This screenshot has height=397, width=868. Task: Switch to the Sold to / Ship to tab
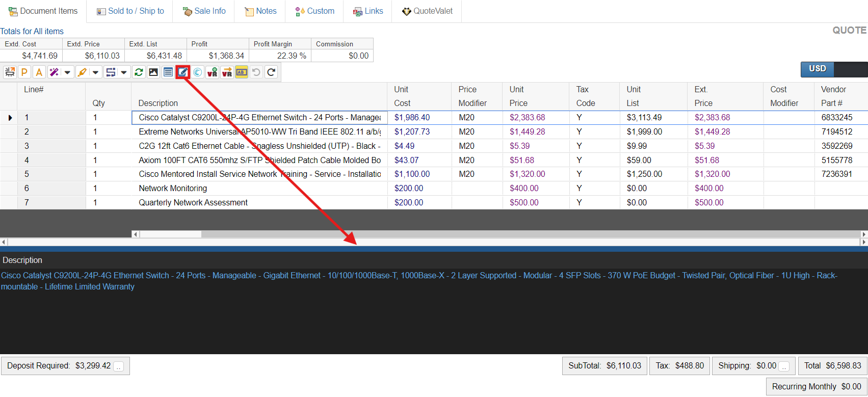pos(130,11)
